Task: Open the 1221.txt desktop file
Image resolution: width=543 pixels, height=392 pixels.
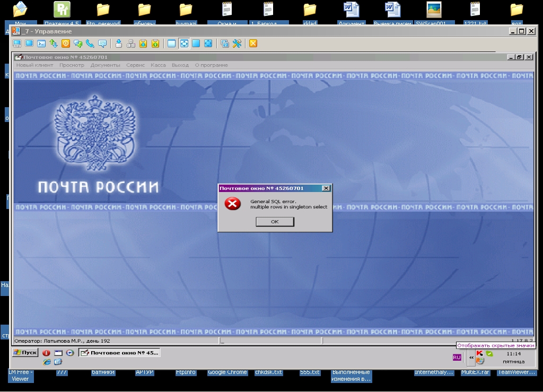Action: (x=475, y=13)
